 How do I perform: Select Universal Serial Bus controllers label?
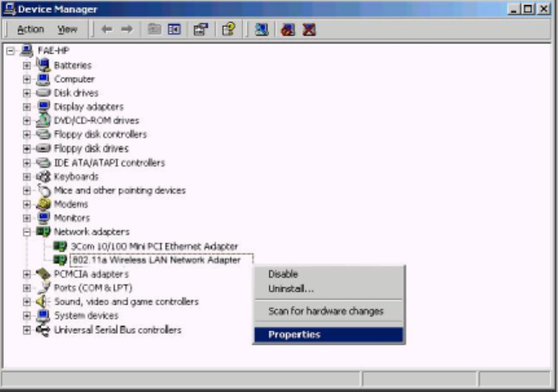118,330
